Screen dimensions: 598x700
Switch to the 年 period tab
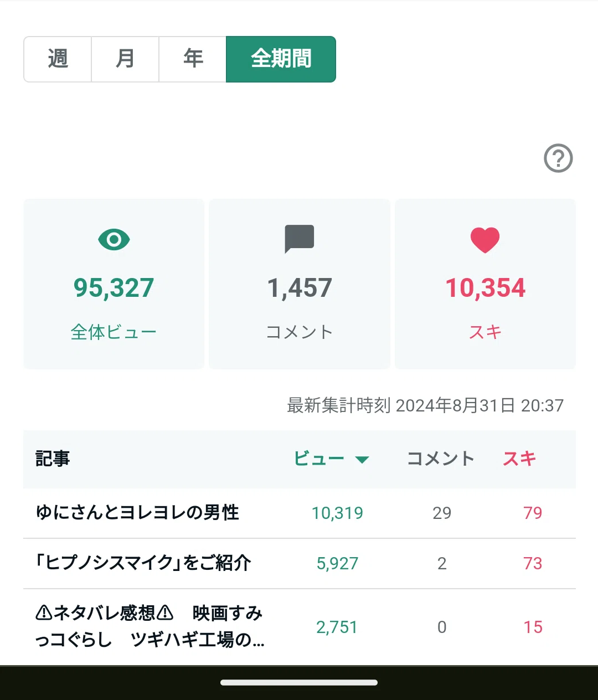(x=193, y=59)
